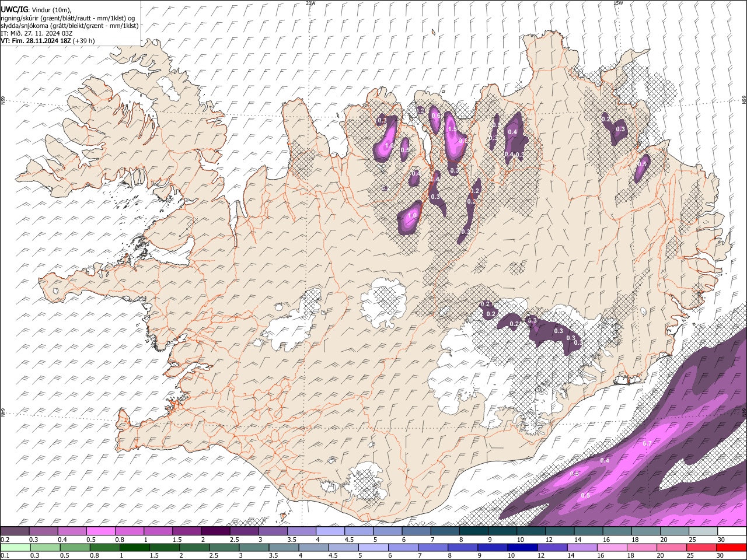This screenshot has width=747, height=560.
Task: Click the lavender upper swatch between 4 and 4.5
Action: pyautogui.click(x=330, y=531)
